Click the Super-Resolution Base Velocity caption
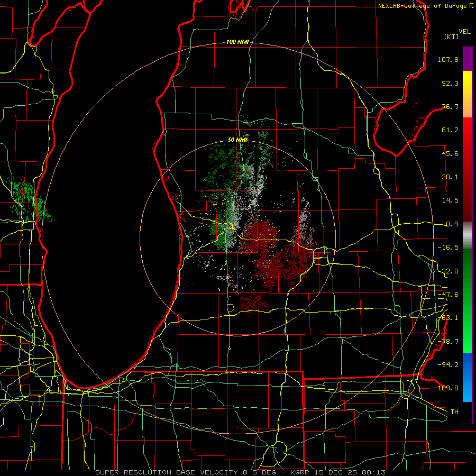The image size is (476, 476). (x=241, y=472)
